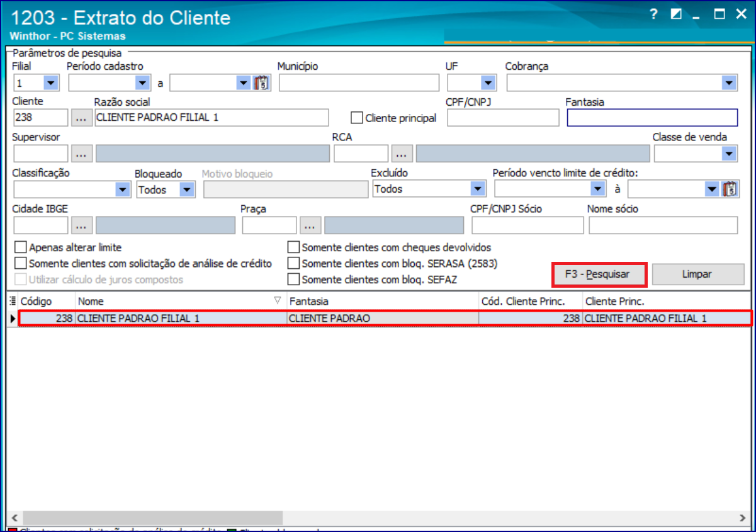Open the Bloqueado dropdown
The height and width of the screenshot is (532, 756).
pos(187,189)
